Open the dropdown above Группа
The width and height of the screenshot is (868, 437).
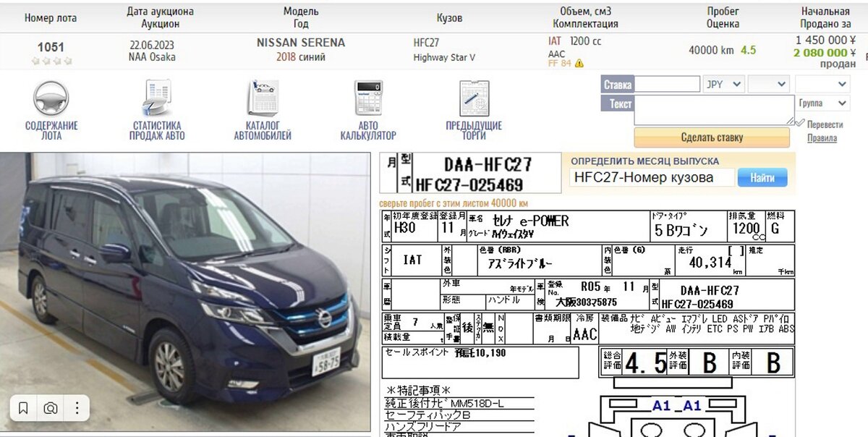[822, 84]
